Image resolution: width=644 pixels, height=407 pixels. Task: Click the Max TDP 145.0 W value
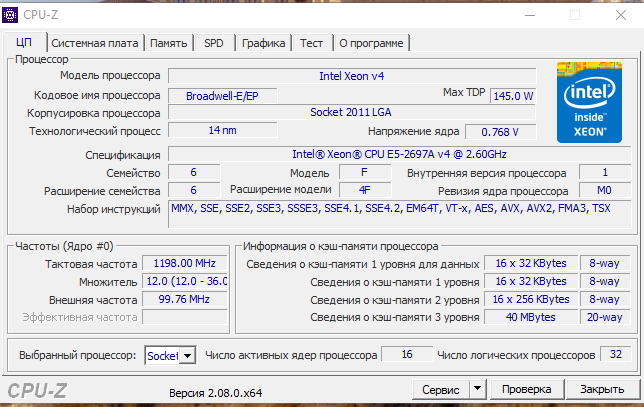pyautogui.click(x=513, y=96)
